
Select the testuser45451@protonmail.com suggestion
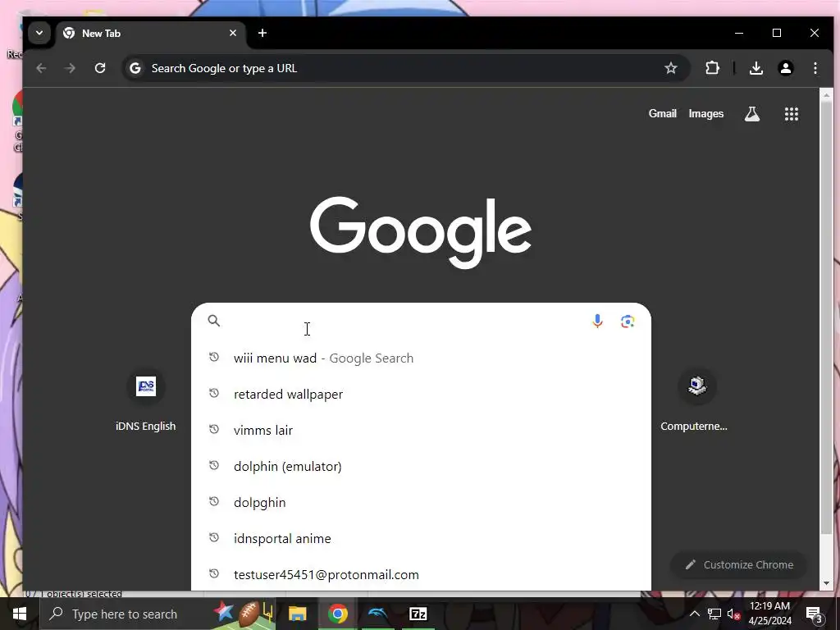click(421, 574)
